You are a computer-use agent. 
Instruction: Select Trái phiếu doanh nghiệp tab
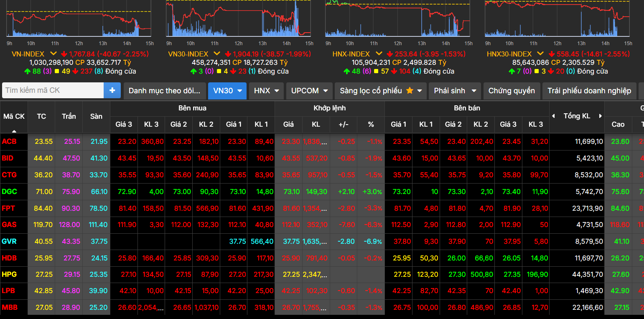(589, 91)
